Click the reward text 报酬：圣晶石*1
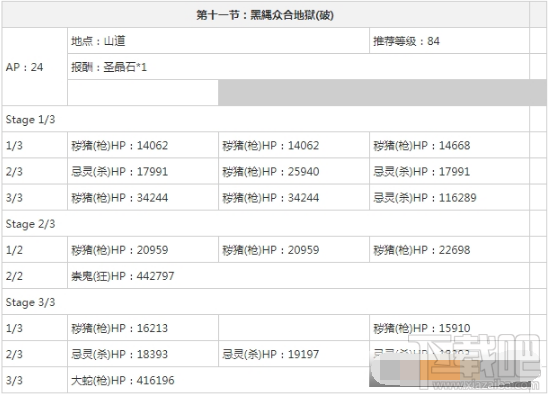This screenshot has height=395, width=548. 109,67
